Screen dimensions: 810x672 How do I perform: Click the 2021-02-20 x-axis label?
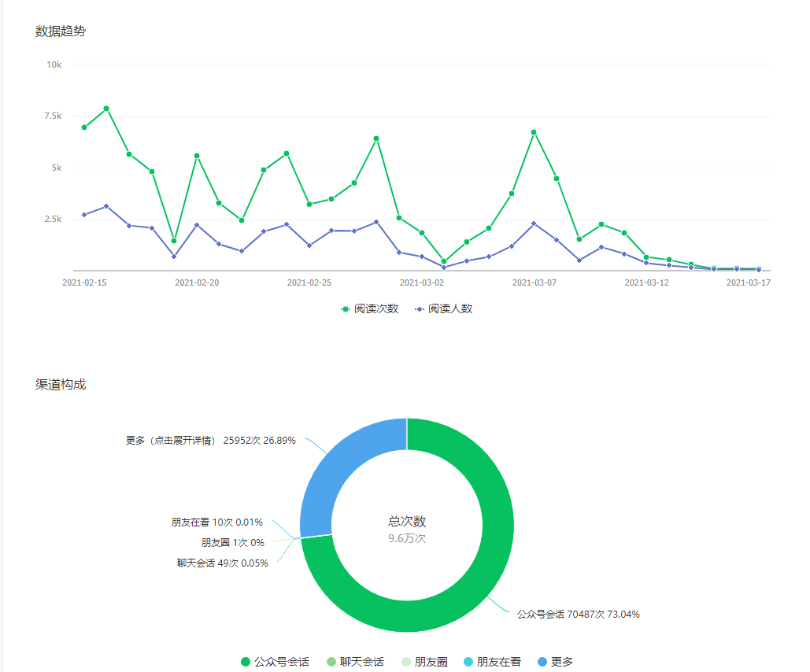(x=197, y=282)
